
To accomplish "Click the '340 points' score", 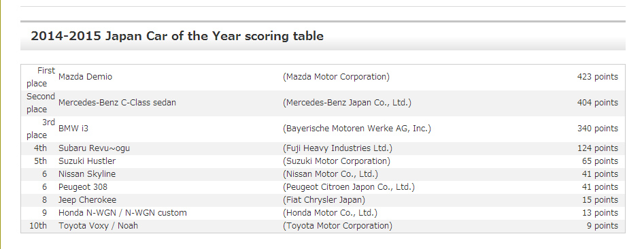I will tap(597, 129).
